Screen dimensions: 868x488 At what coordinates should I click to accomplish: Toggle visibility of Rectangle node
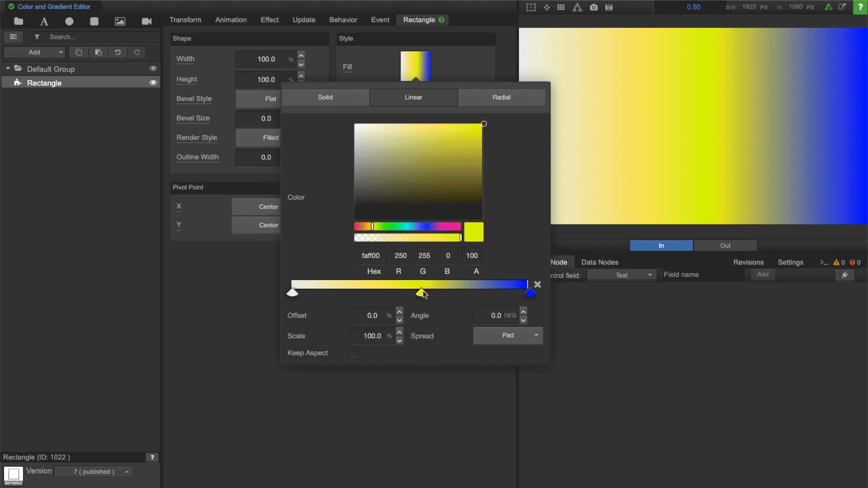click(x=153, y=83)
